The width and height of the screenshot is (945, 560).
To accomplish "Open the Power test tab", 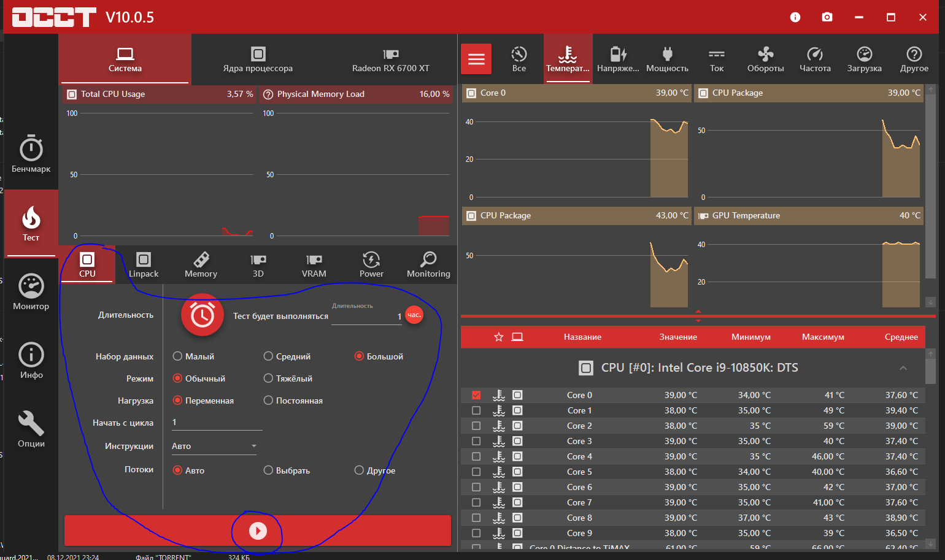I will [371, 264].
